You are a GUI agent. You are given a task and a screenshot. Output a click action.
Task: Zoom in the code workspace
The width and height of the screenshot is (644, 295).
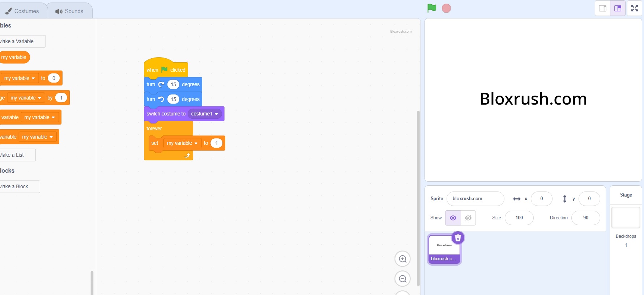tap(402, 259)
